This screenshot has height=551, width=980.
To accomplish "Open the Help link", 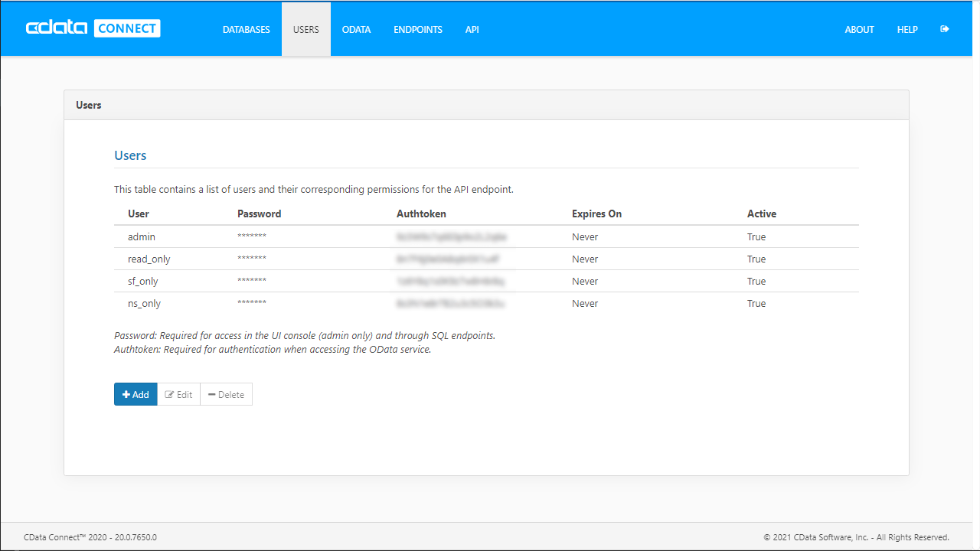I will 907,30.
